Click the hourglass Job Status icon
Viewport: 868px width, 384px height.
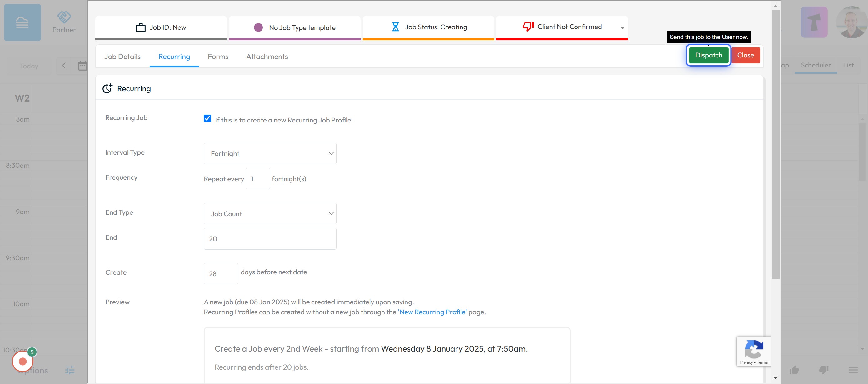pos(395,27)
